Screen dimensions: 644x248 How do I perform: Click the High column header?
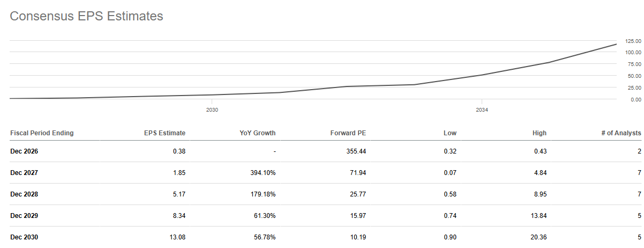pos(540,133)
